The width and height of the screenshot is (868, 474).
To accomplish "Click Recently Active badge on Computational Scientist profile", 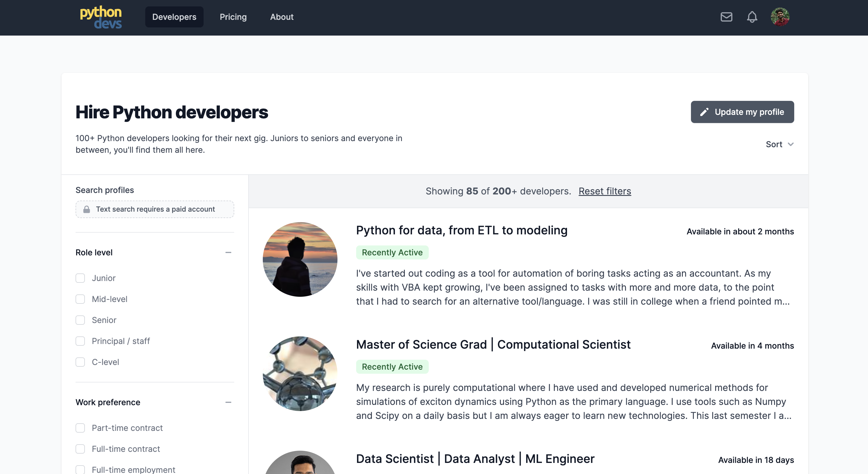I will (392, 366).
